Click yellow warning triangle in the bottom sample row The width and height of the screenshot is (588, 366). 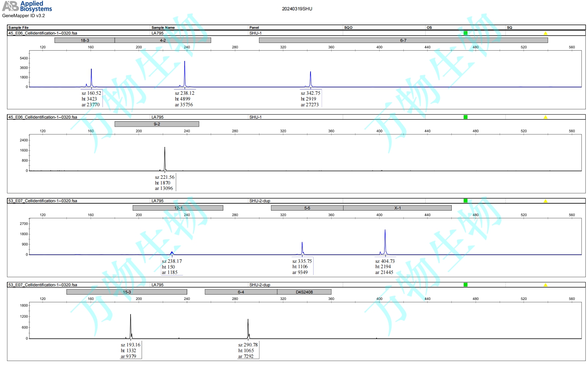pos(545,285)
